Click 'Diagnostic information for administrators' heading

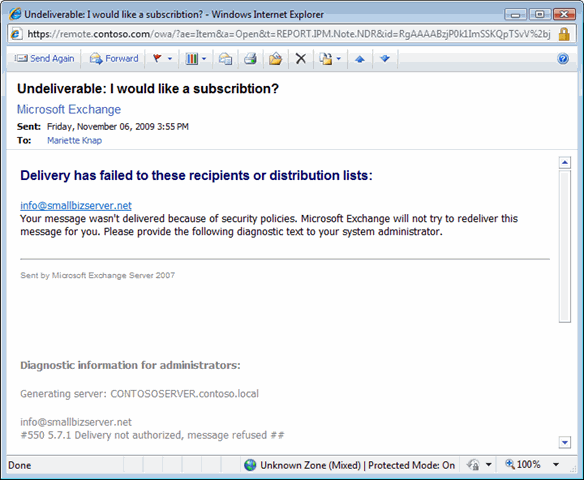click(x=130, y=365)
